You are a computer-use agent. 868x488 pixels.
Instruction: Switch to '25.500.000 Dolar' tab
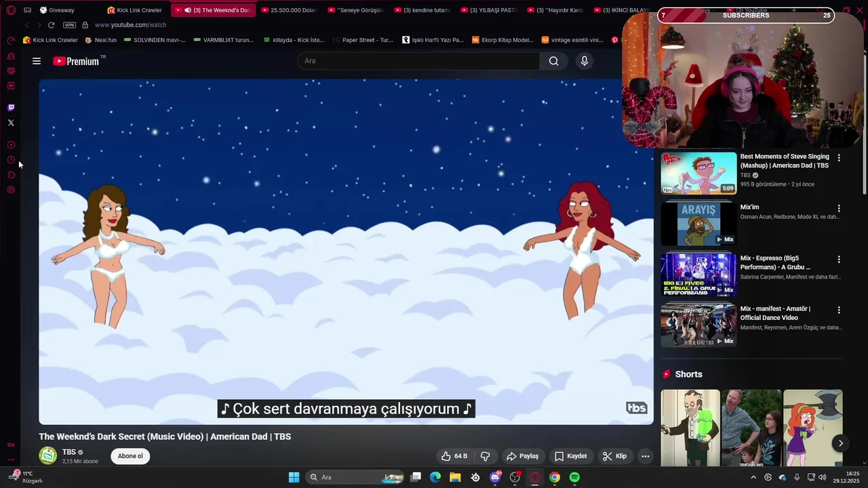click(x=289, y=10)
